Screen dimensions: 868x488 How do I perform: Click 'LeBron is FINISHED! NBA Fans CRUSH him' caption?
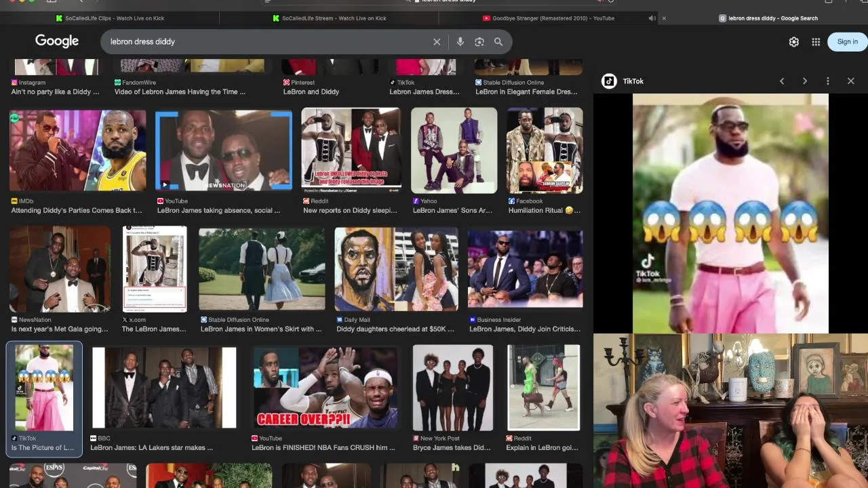click(x=323, y=447)
